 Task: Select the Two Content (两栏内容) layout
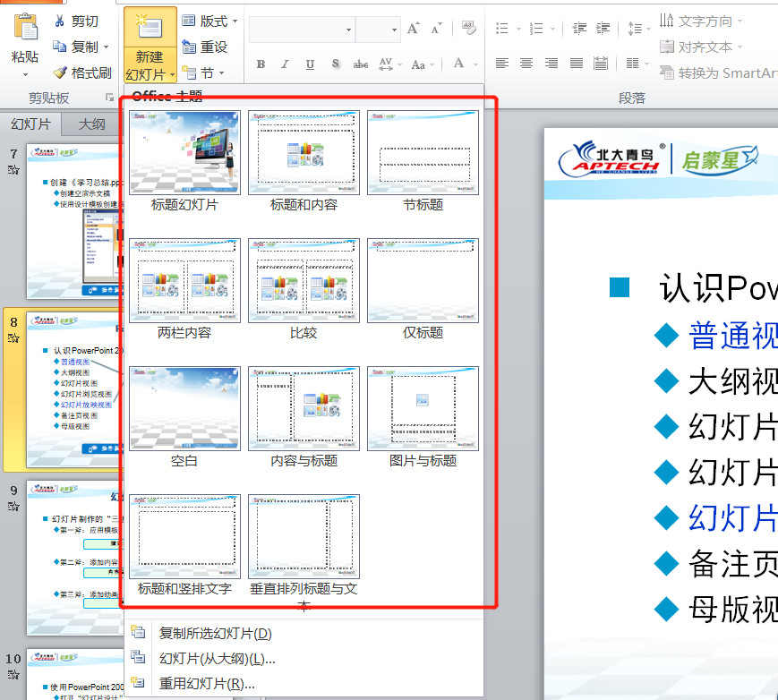coord(185,280)
